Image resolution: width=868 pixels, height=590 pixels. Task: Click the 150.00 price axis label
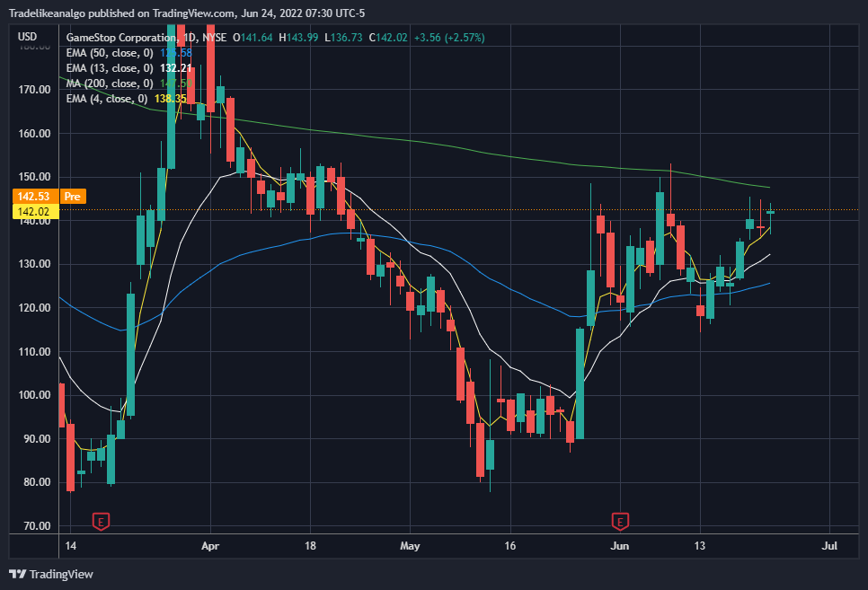coord(34,177)
